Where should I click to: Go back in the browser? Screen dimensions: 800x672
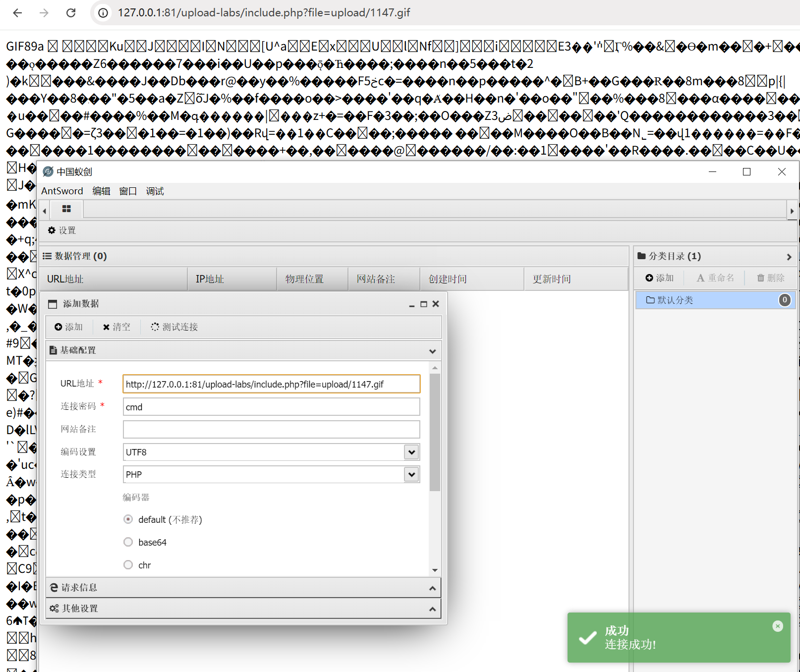(x=18, y=13)
